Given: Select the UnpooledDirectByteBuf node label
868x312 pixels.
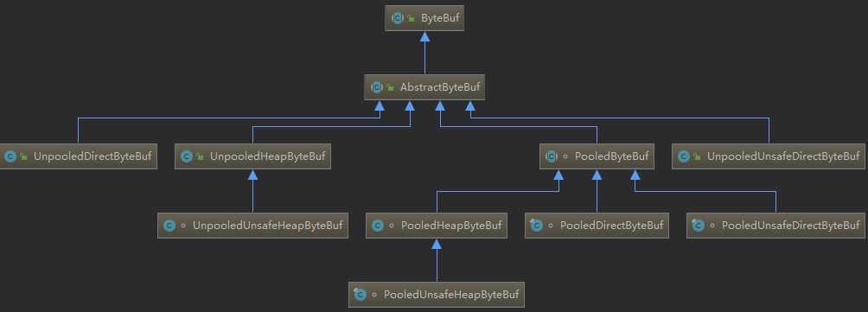Looking at the screenshot, I should click(93, 156).
